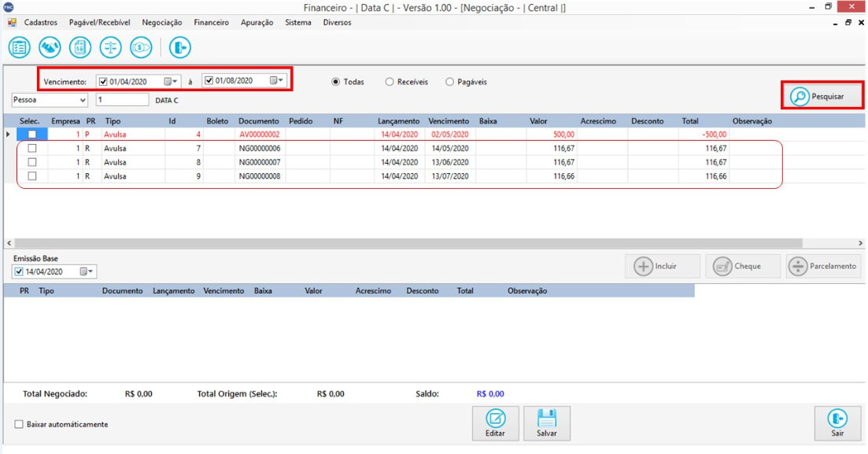Viewport: 868px width, 454px height.
Task: Check the row with document NG00000006
Action: click(32, 149)
